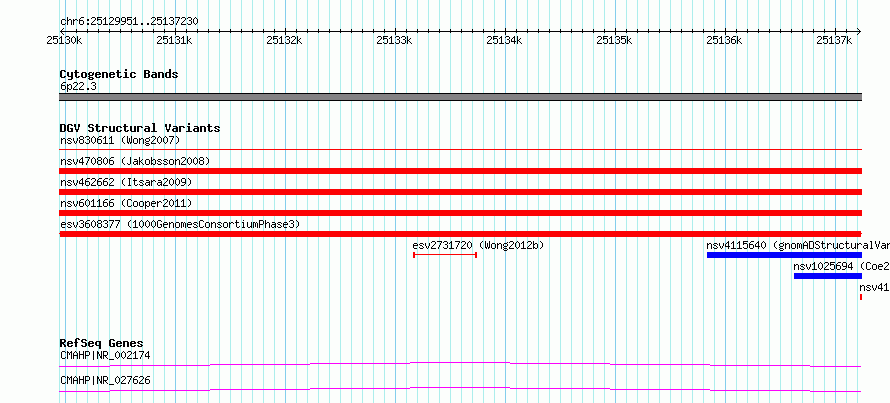
Task: Open variant nsv470806 (Jakobsson2008) label
Action: click(x=135, y=161)
